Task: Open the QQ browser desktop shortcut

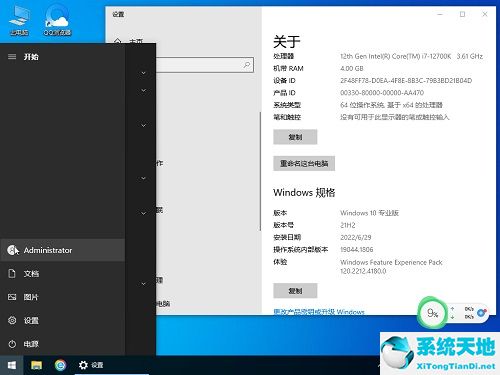Action: [57, 21]
